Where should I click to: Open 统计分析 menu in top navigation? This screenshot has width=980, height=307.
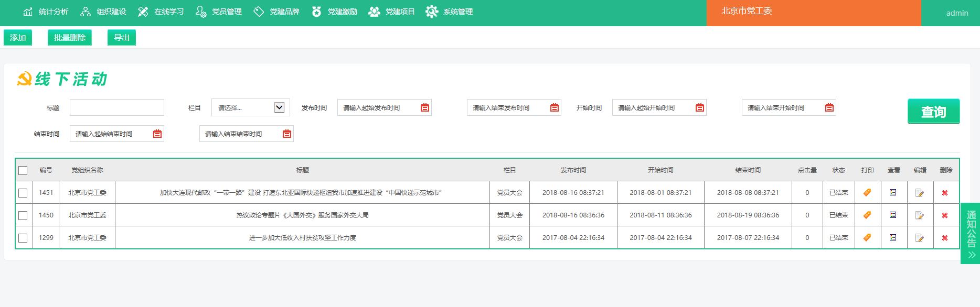point(46,12)
